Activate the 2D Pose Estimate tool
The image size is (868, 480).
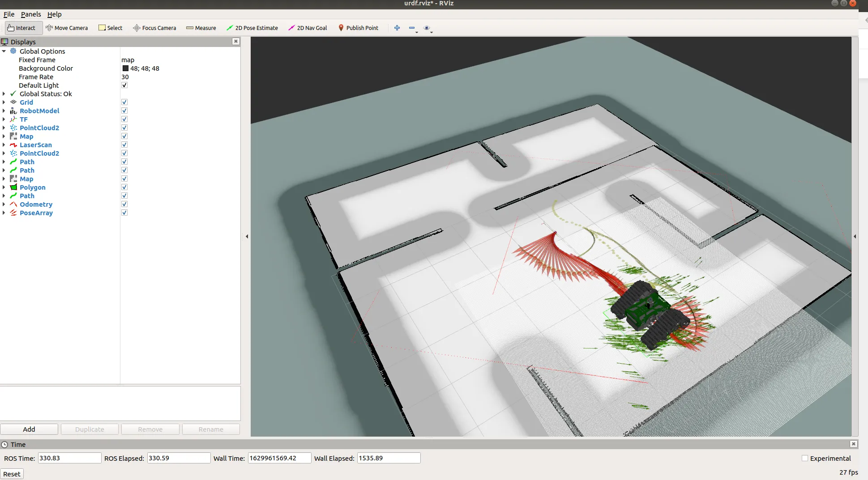point(252,28)
